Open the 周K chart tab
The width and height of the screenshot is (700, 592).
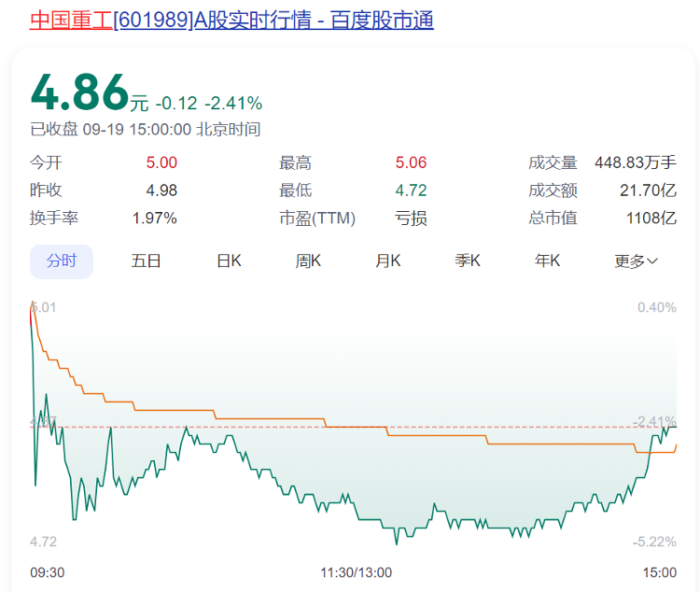(308, 261)
